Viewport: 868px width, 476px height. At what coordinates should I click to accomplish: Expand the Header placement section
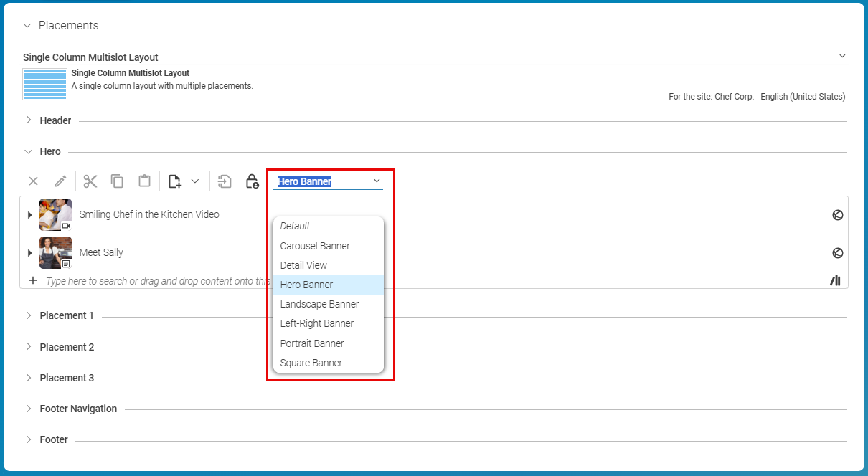pyautogui.click(x=28, y=120)
